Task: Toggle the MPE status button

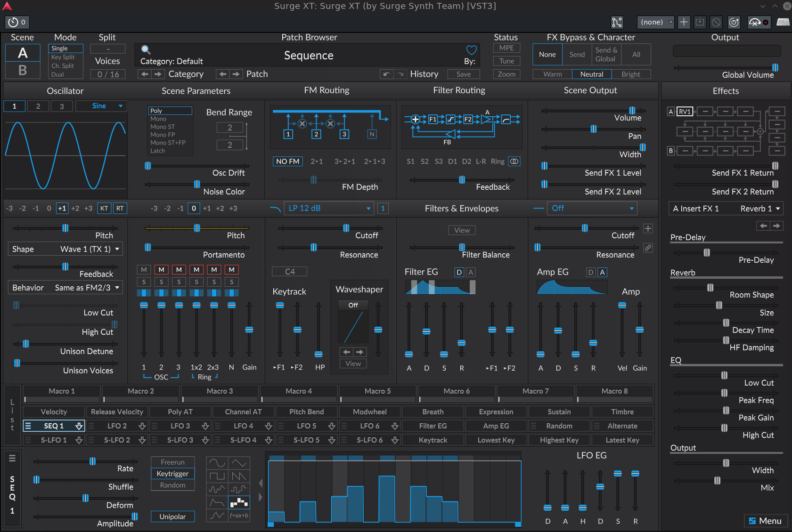Action: [x=506, y=48]
